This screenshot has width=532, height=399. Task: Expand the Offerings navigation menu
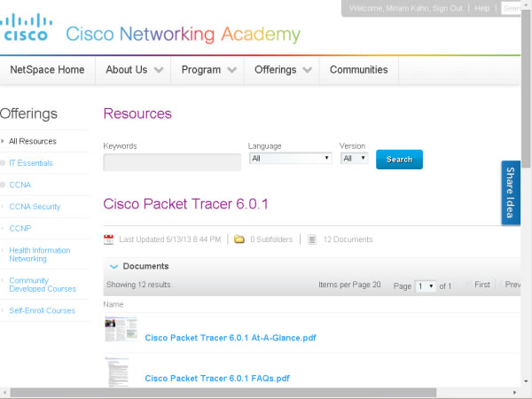coord(283,70)
